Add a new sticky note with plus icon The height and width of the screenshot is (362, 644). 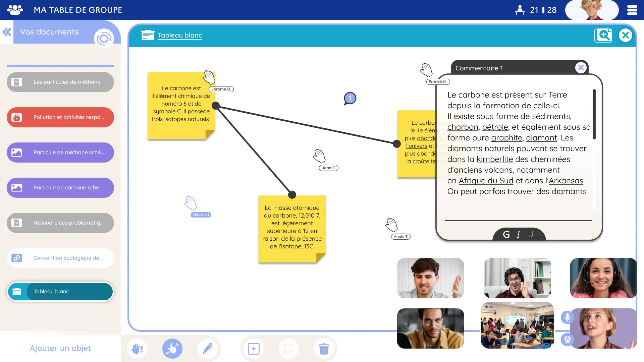tap(254, 349)
